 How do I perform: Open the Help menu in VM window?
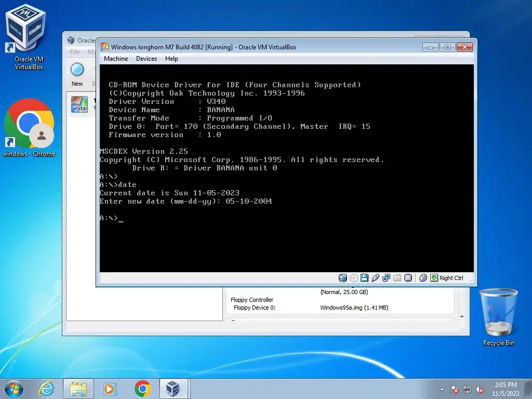tap(171, 59)
